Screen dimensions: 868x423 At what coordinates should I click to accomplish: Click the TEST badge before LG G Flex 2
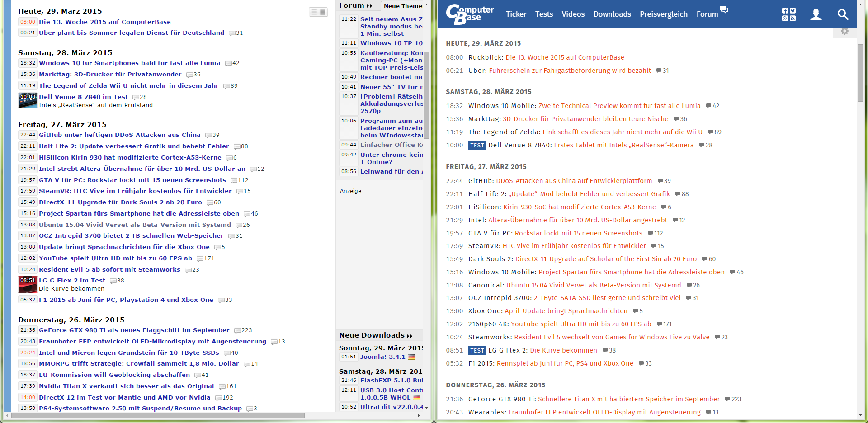click(x=477, y=351)
